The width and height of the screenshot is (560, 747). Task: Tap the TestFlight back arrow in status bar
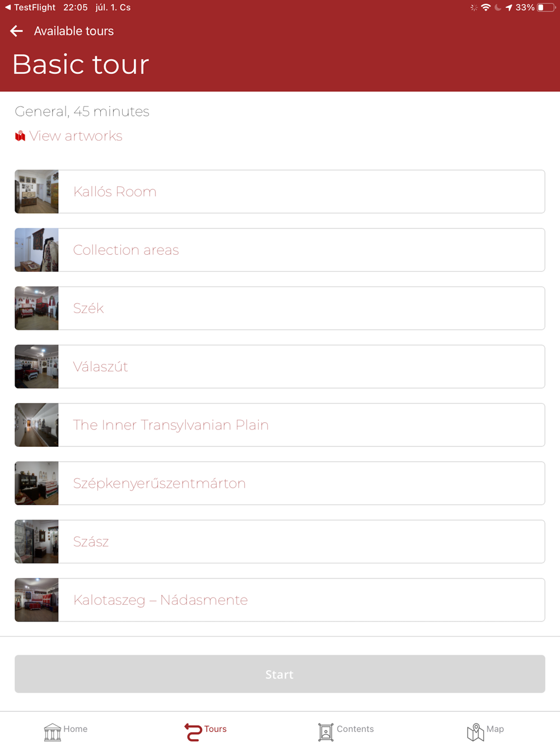(x=8, y=7)
